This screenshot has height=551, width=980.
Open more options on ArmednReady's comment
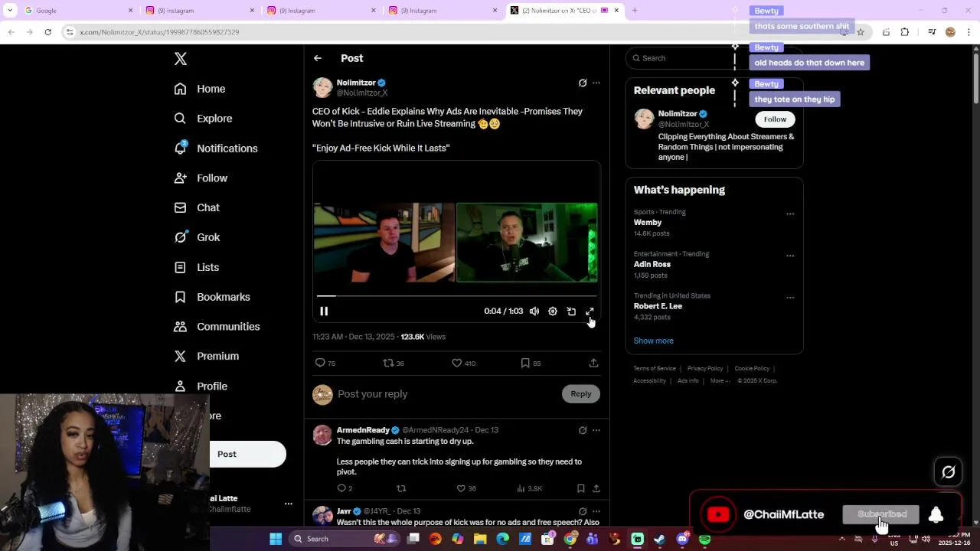pos(596,430)
